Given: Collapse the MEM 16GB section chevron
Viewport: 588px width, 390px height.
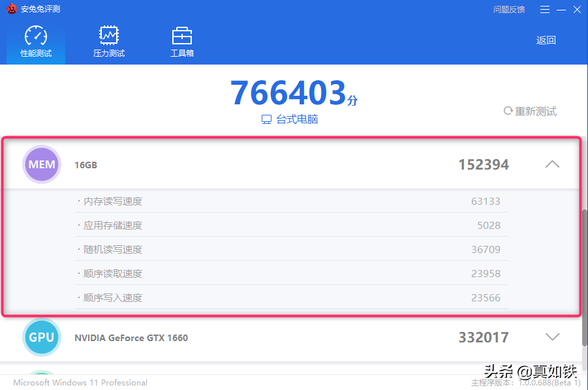Looking at the screenshot, I should (x=552, y=164).
